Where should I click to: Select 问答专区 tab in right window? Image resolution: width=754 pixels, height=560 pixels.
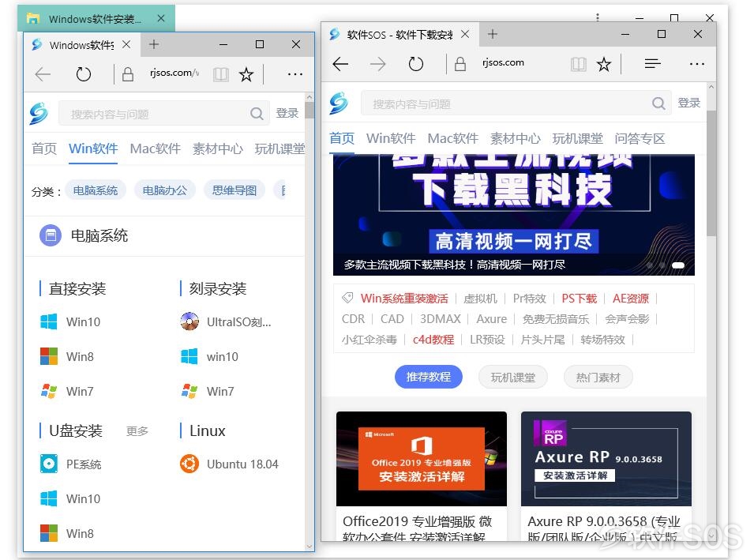pyautogui.click(x=640, y=138)
